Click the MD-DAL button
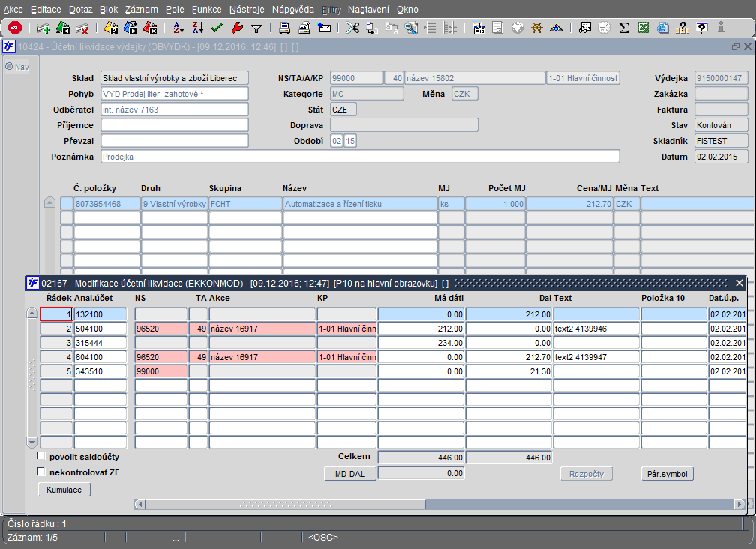756x549 pixels. coord(350,474)
